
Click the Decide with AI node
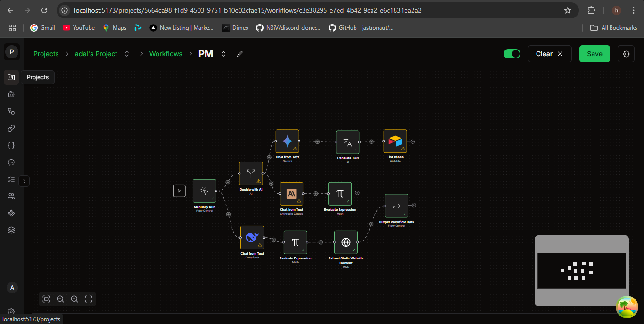point(251,174)
